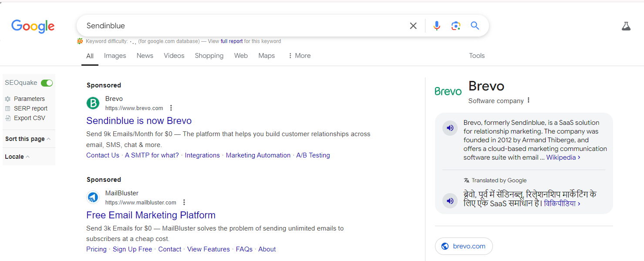Open Search Labs flask icon
Image resolution: width=644 pixels, height=261 pixels.
(626, 27)
